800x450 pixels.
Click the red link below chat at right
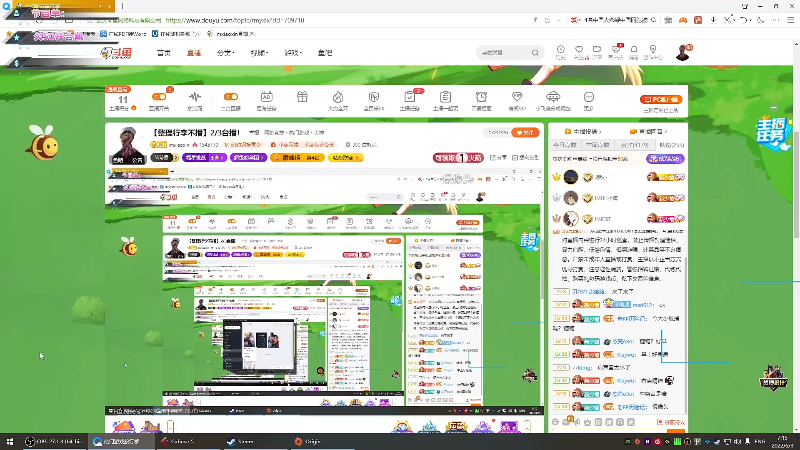(670, 422)
